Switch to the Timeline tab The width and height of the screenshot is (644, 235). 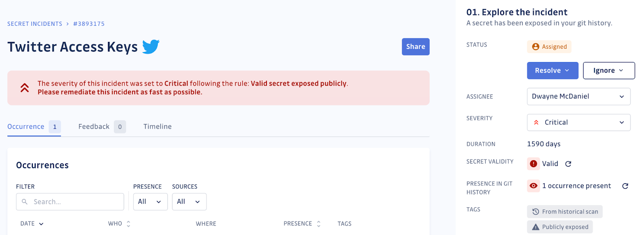point(157,126)
